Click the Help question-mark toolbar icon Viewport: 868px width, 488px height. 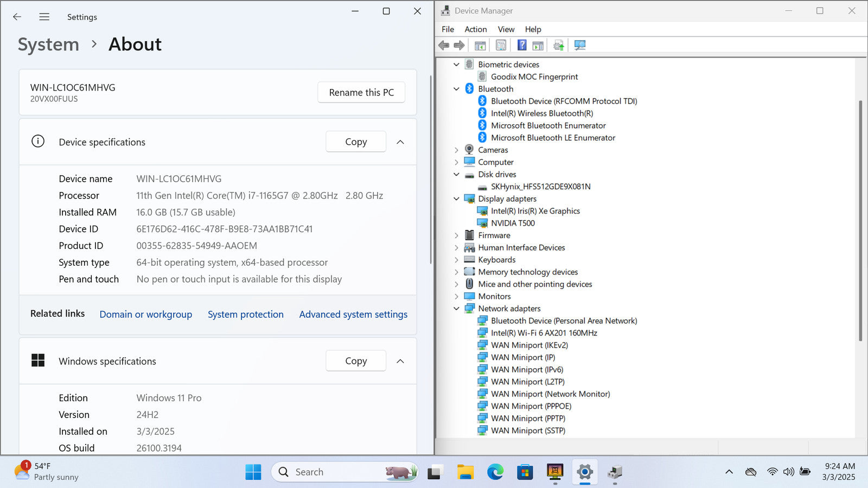pos(522,46)
